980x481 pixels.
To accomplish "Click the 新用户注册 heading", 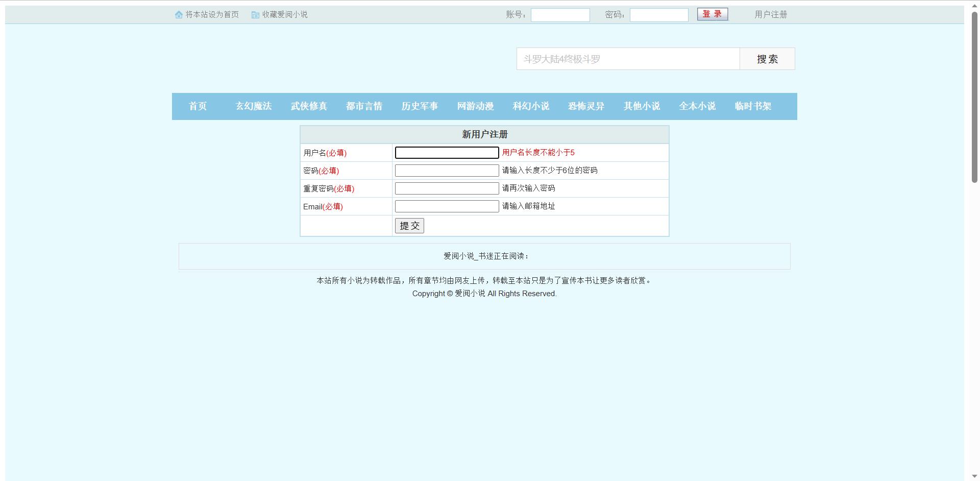I will (485, 134).
